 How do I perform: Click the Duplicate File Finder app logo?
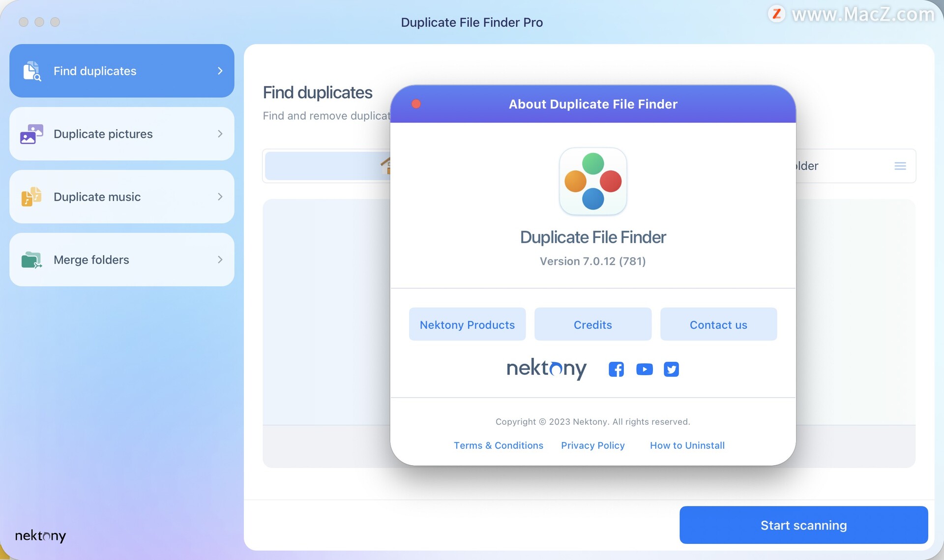point(593,181)
